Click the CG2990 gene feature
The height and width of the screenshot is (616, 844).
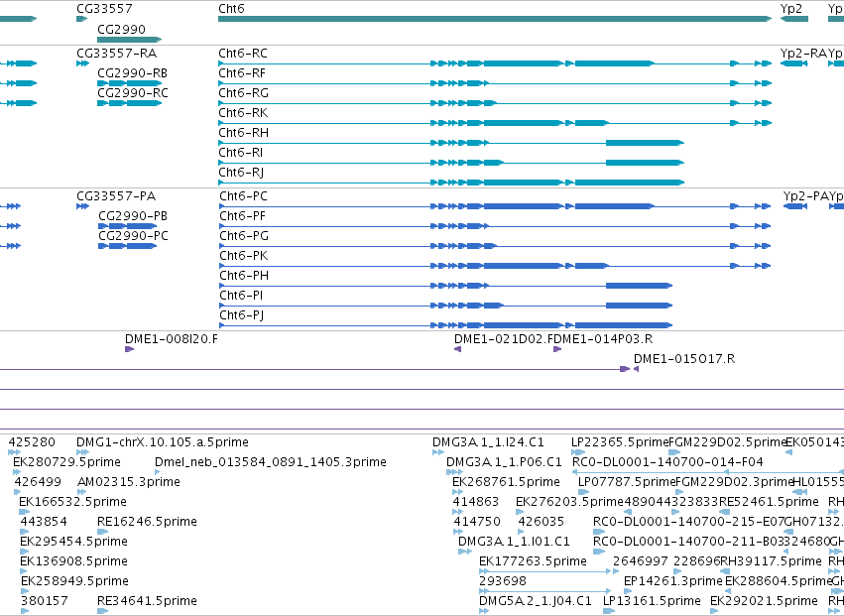129,40
